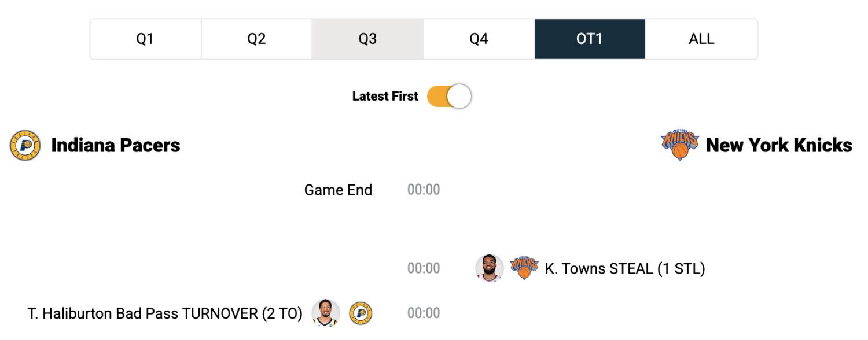Viewport: 868px width, 340px height.
Task: Select the Q3 quarter tab
Action: click(367, 39)
